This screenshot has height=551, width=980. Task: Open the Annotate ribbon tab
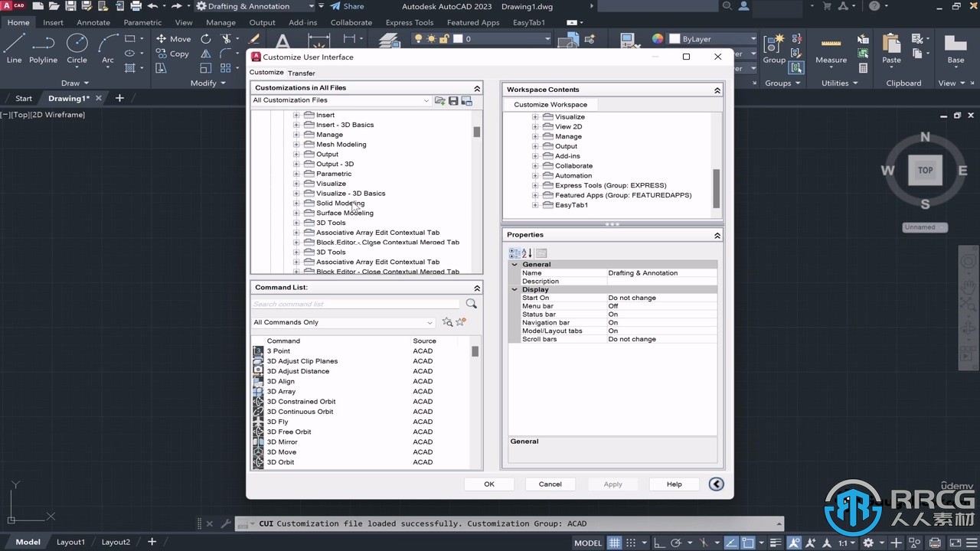coord(93,22)
